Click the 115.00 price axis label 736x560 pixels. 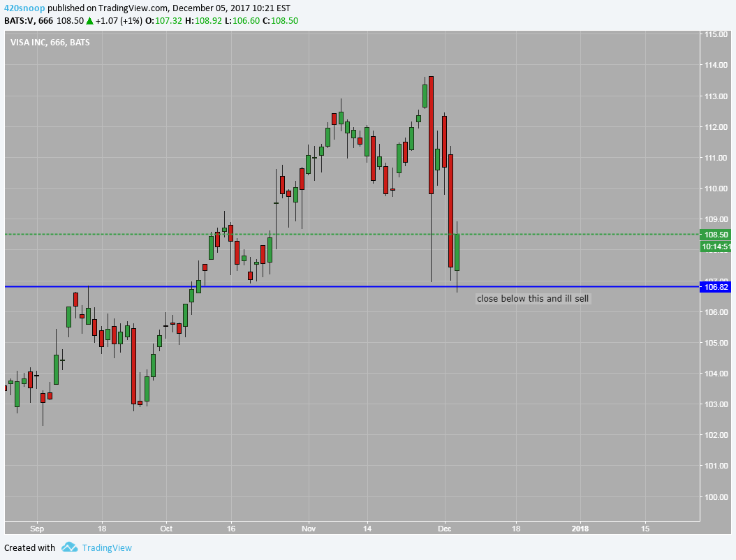tap(716, 34)
